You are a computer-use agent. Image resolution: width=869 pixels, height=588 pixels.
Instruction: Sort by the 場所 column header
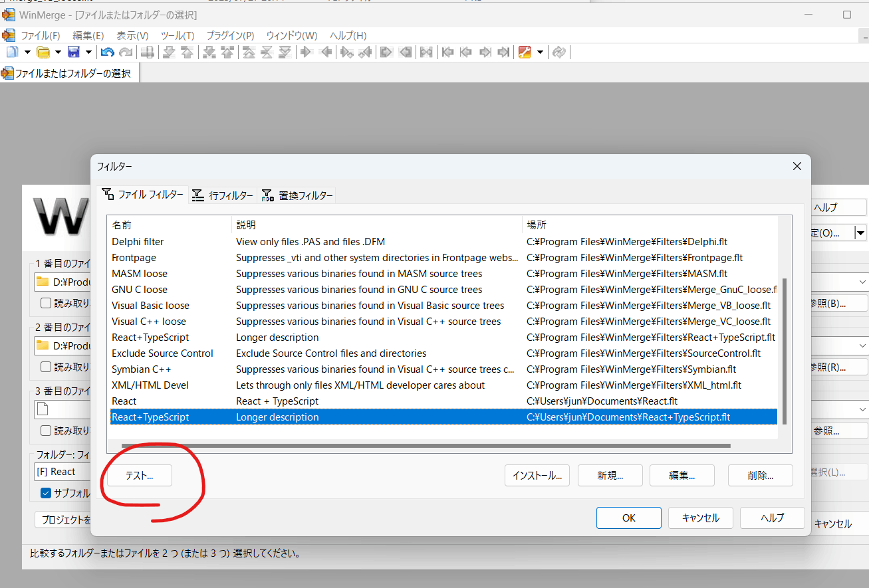pyautogui.click(x=650, y=225)
